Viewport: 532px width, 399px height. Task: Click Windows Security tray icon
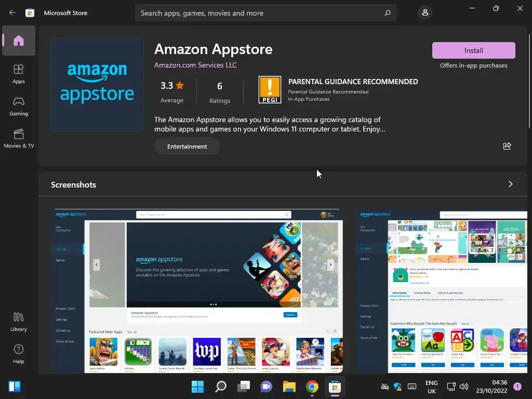(x=397, y=387)
